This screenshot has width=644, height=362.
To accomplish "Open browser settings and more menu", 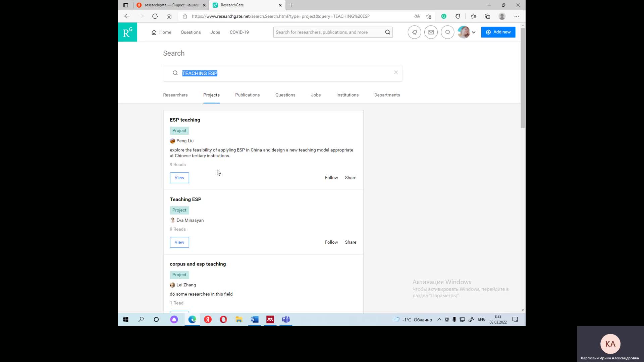I will click(x=517, y=16).
